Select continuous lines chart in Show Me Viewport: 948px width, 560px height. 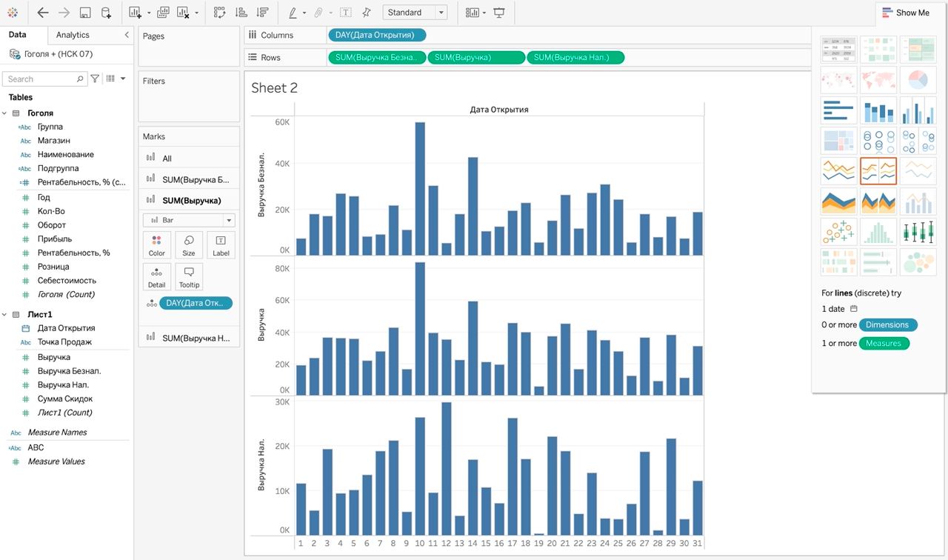coord(839,171)
